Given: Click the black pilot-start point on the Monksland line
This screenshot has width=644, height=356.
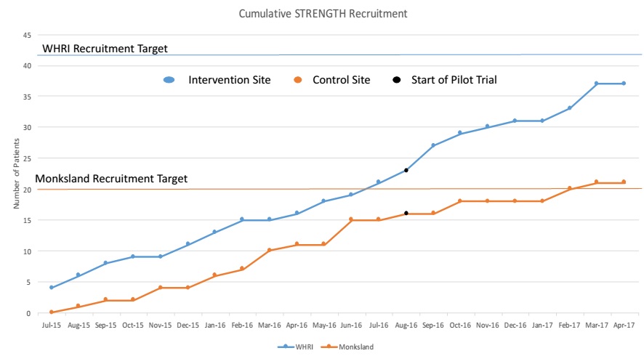Looking at the screenshot, I should point(406,214).
